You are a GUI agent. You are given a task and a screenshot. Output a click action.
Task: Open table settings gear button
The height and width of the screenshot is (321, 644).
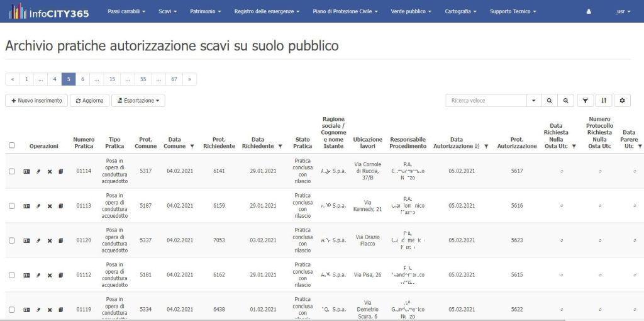click(x=622, y=100)
